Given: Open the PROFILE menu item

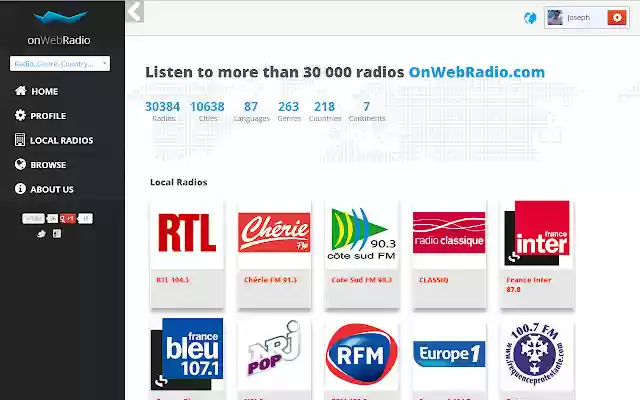Looking at the screenshot, I should tap(48, 116).
